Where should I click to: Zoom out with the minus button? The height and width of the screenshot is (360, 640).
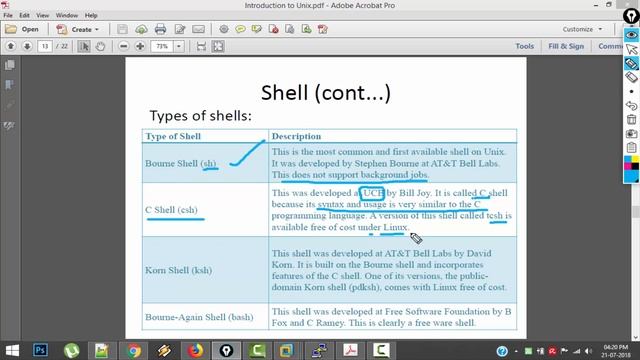tap(124, 46)
